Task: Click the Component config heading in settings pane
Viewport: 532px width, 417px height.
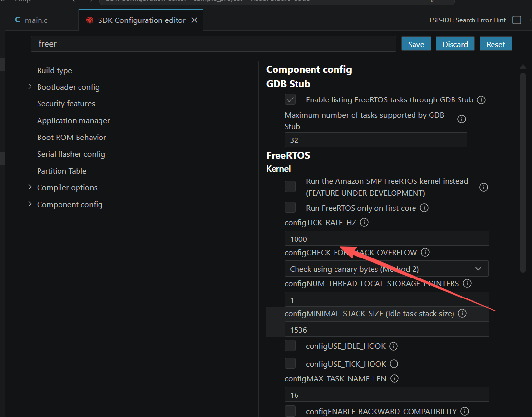Action: click(309, 69)
